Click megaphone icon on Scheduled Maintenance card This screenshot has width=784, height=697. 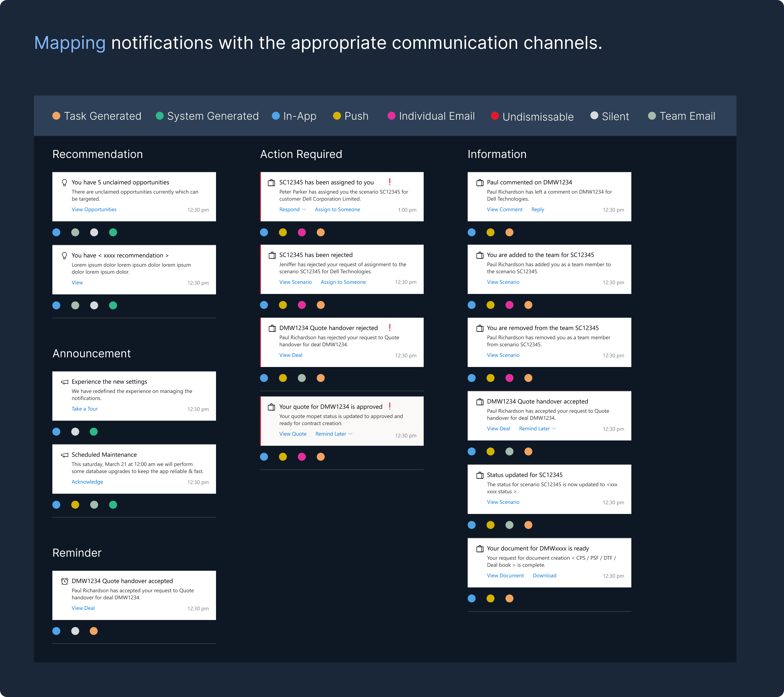click(64, 455)
